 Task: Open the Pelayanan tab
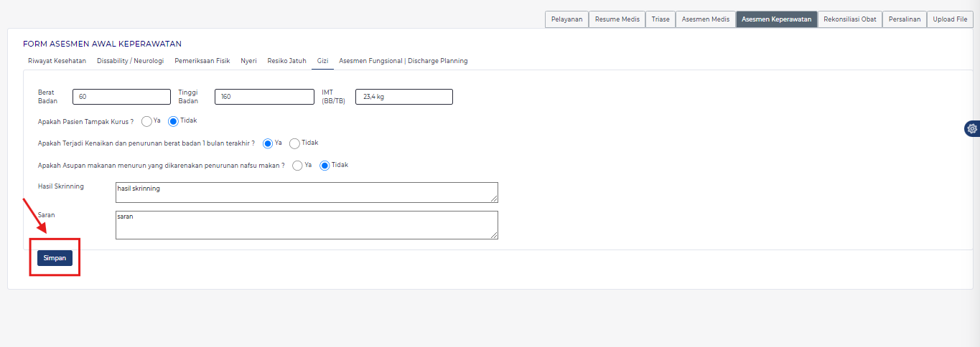pos(566,19)
